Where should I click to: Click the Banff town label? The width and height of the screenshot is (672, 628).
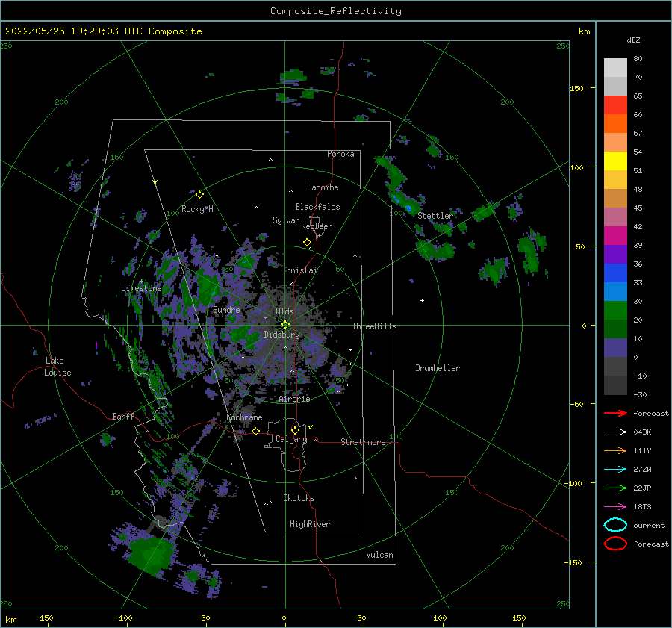coord(123,416)
